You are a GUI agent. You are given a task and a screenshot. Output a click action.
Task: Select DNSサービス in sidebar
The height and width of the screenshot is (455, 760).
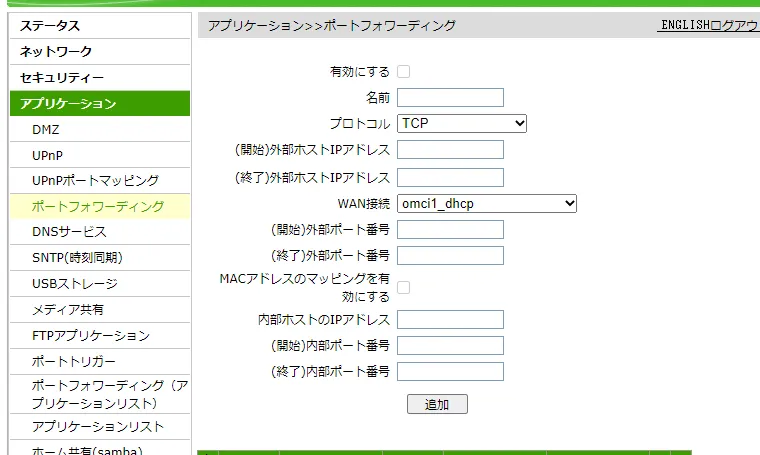pyautogui.click(x=69, y=232)
